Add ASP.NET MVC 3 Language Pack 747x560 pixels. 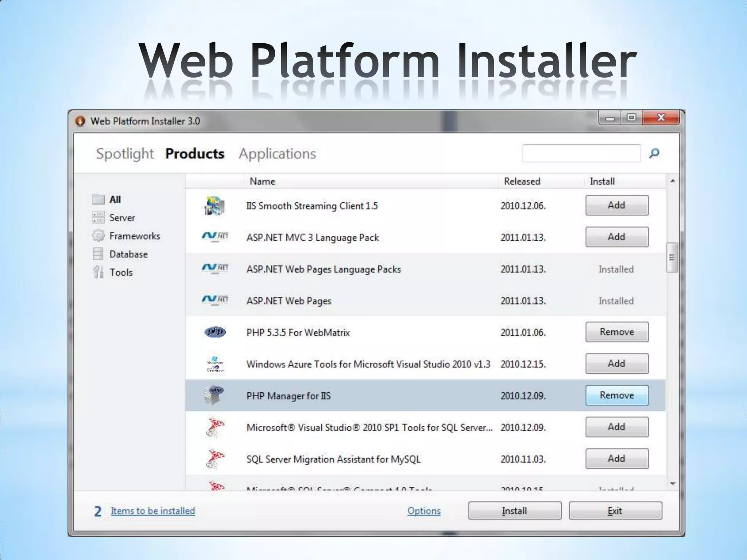click(x=617, y=237)
